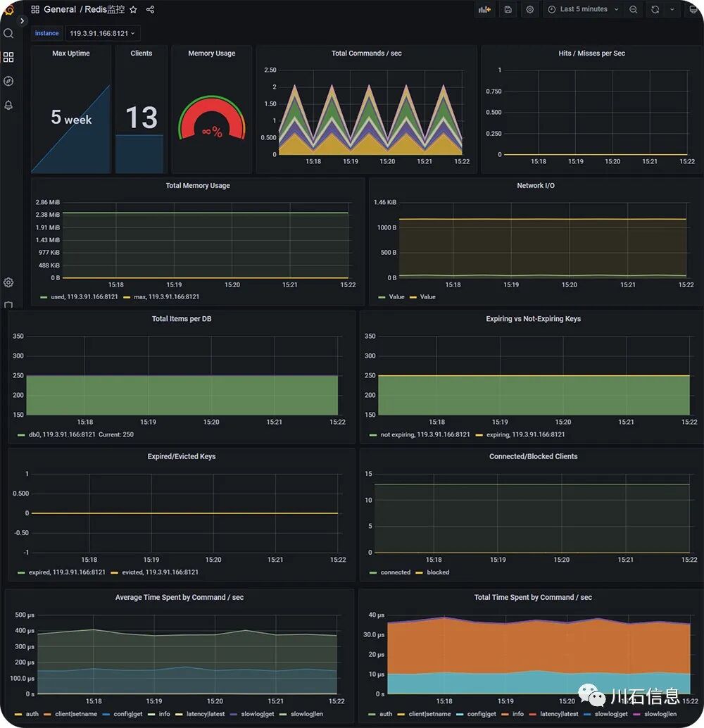Open the Max Uptime panel title menu

click(71, 54)
